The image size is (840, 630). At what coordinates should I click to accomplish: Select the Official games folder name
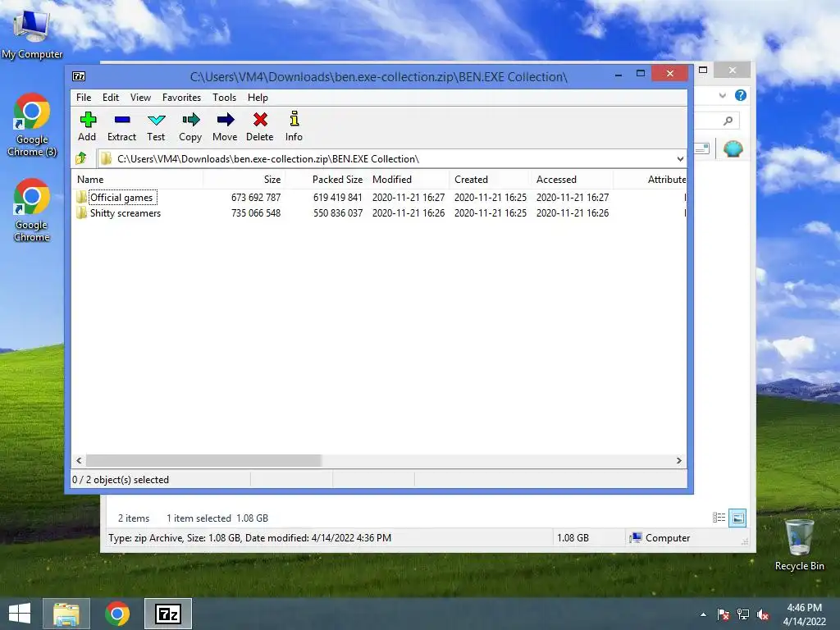[x=121, y=197]
